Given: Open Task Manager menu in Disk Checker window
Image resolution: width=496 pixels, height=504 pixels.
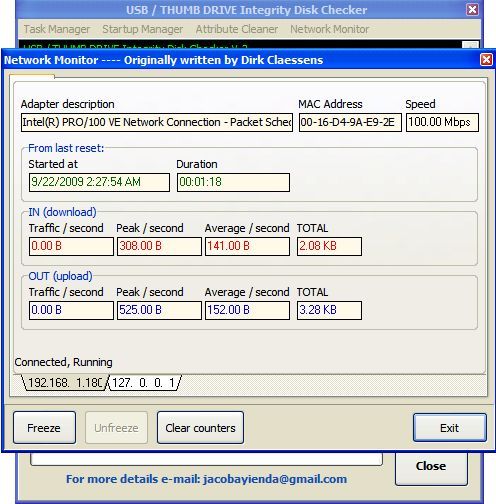Looking at the screenshot, I should [x=57, y=29].
